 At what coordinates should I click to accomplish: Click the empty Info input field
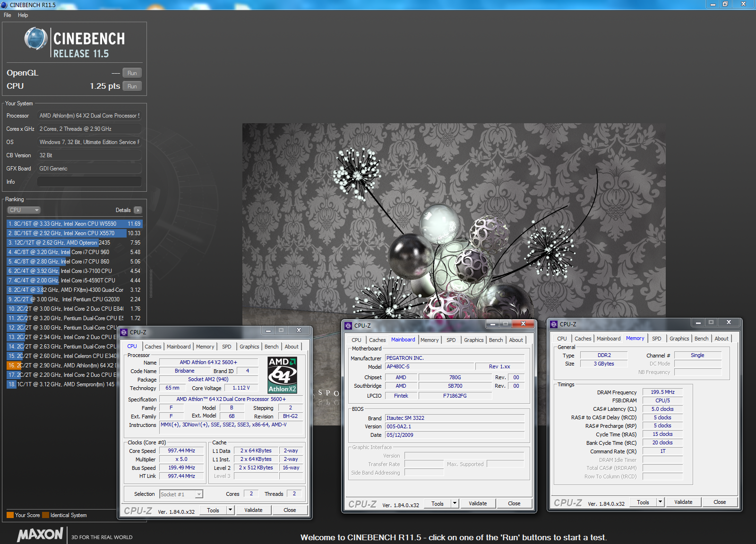click(x=89, y=182)
